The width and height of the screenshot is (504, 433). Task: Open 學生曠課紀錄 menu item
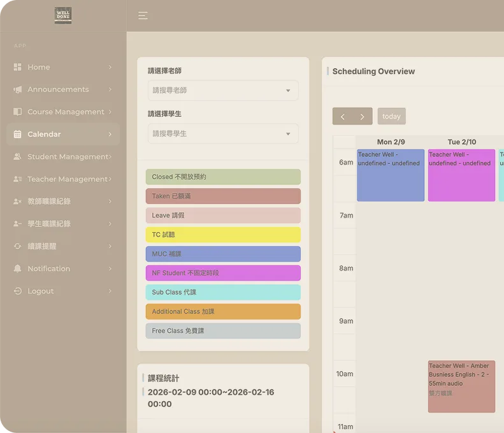point(63,224)
